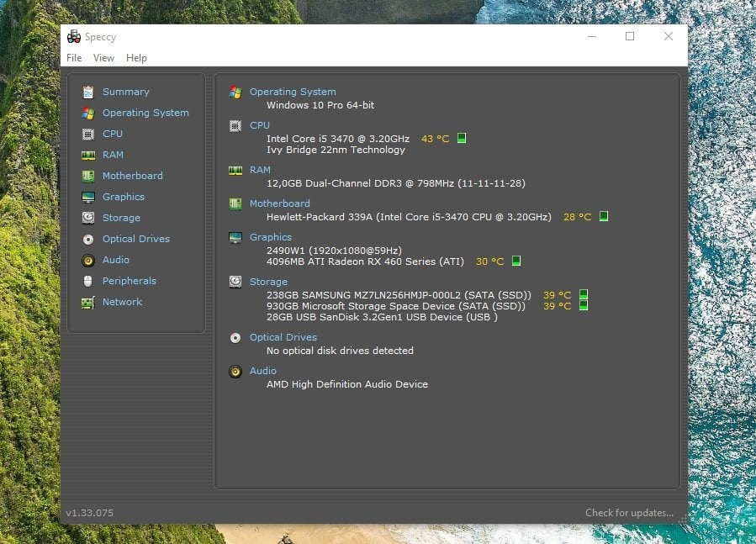Screen dimensions: 756x544
Task: Click the 12,0GB Dual-Channel DDR3 line
Action: [x=396, y=183]
